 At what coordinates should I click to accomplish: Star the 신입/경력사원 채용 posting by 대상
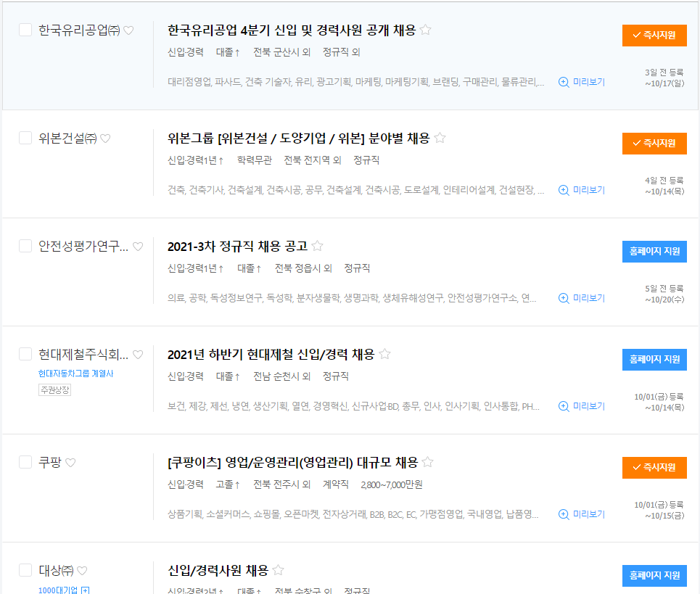(278, 570)
